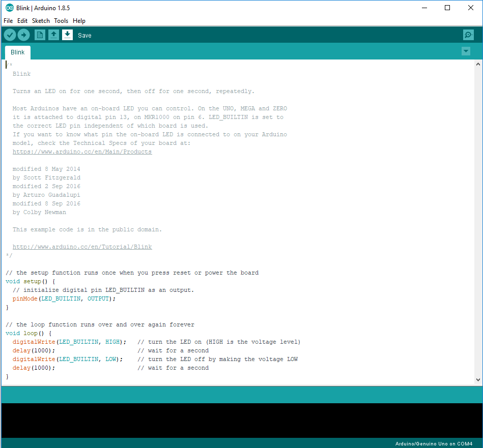Select the Blink sketch tab
The image size is (483, 448).
coord(18,52)
